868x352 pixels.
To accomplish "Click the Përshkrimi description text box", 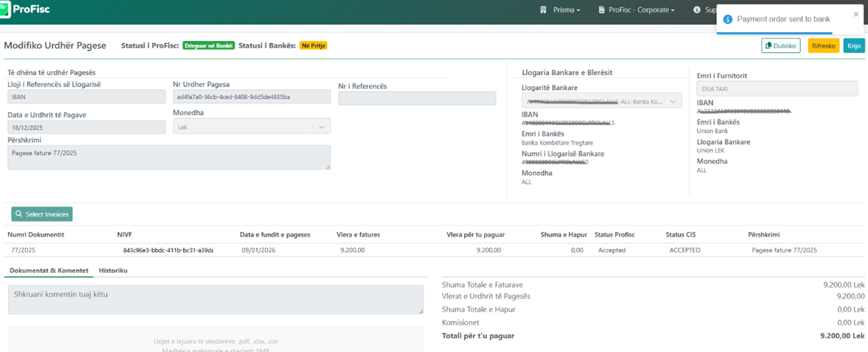I will 169,157.
